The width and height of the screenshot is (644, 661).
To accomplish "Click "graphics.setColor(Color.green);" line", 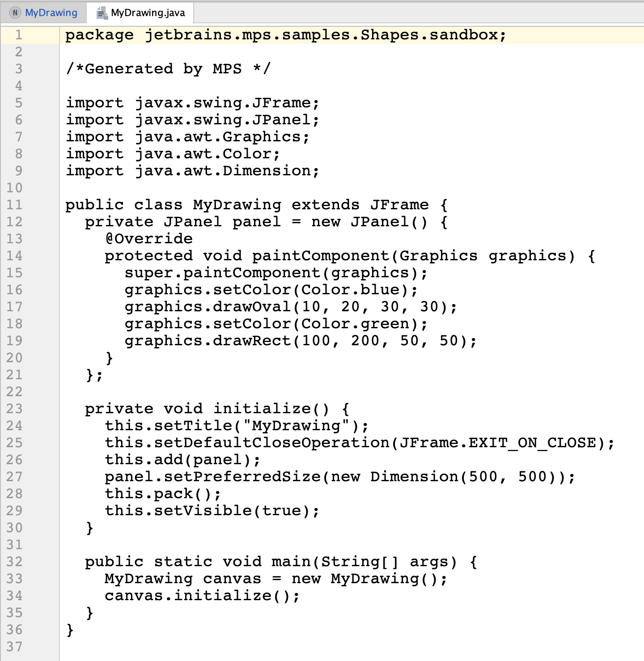I will click(276, 324).
